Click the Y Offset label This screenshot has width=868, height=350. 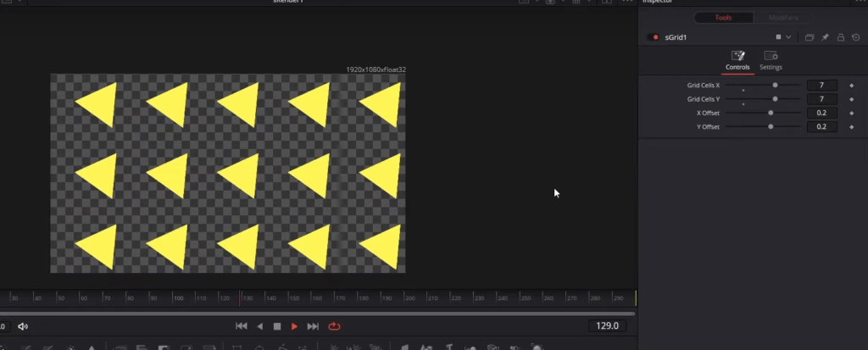coord(708,127)
